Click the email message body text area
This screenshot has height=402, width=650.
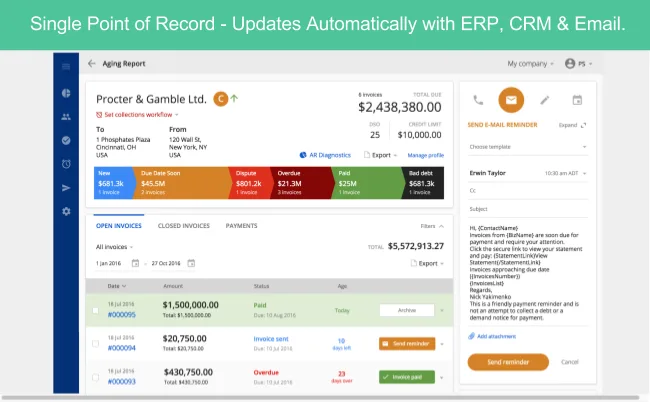coord(526,273)
